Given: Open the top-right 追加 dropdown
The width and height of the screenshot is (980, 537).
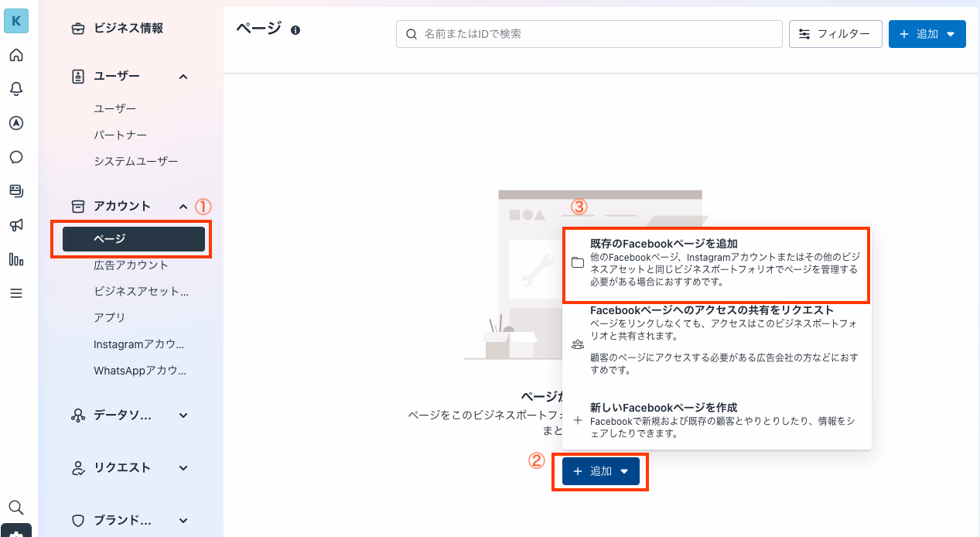Looking at the screenshot, I should 927,34.
